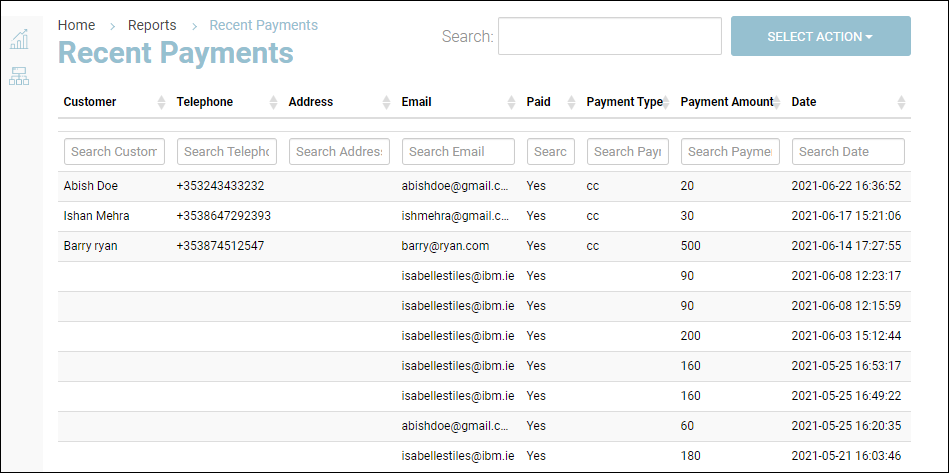949x473 pixels.
Task: Select the Abish Doe payment row
Action: point(91,186)
